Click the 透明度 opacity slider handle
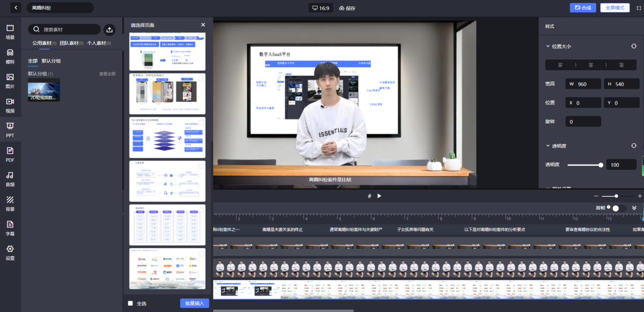The width and height of the screenshot is (644, 312). pyautogui.click(x=601, y=165)
